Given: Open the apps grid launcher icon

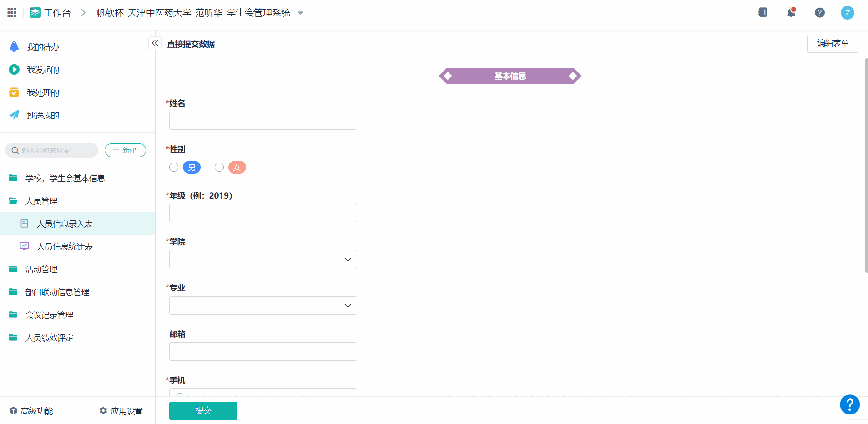Looking at the screenshot, I should [12, 13].
